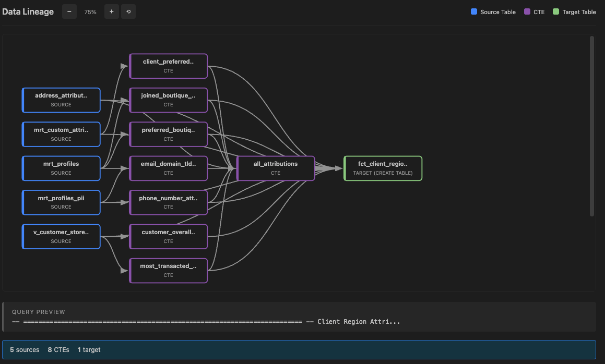
Task: Select the preferred_boutiq.. CTE node
Action: pos(168,134)
